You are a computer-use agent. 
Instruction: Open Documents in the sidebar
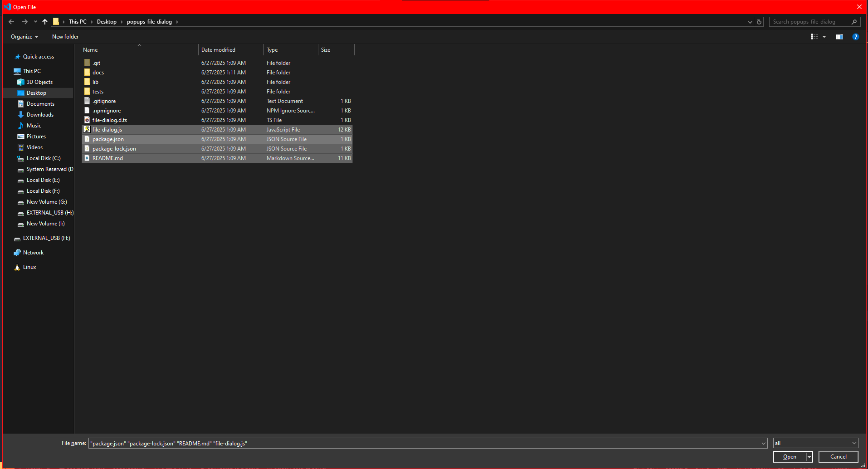40,104
